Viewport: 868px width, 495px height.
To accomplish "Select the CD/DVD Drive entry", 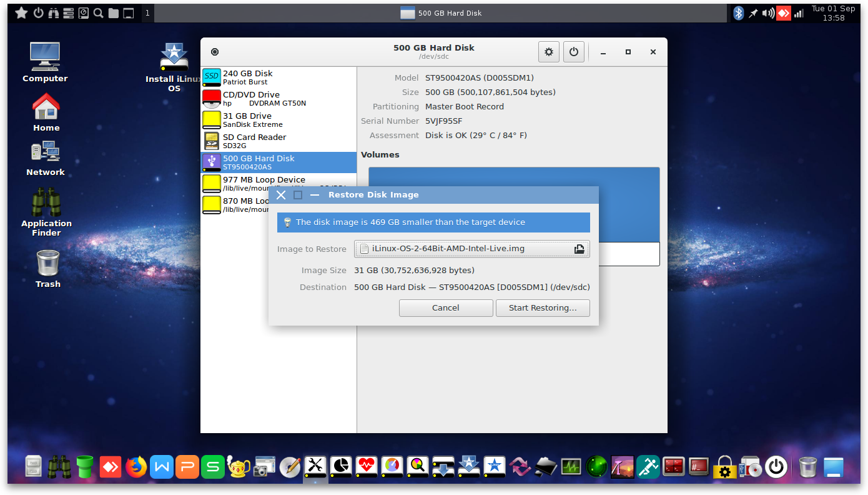I will coord(279,99).
